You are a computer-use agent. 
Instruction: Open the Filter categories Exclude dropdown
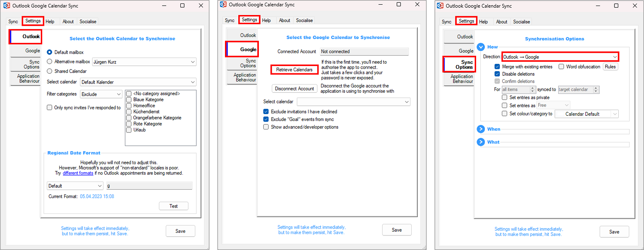pyautogui.click(x=101, y=94)
